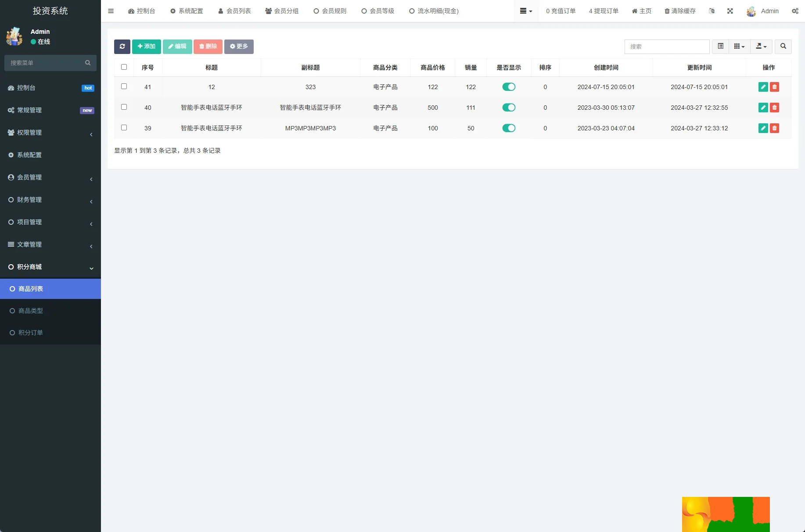This screenshot has height=532, width=805.
Task: Expand the 项目管理 sidebar menu
Action: tap(50, 222)
